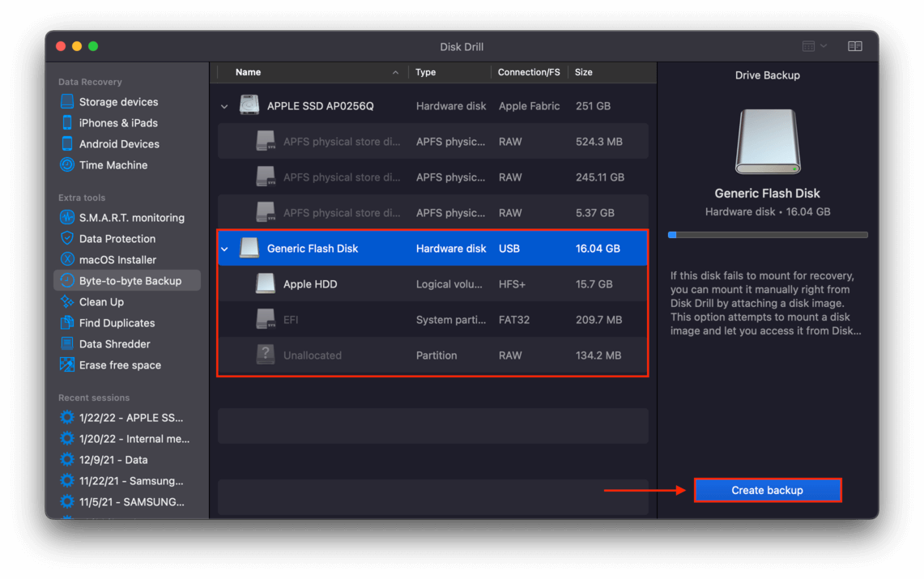The height and width of the screenshot is (579, 924).
Task: Click the Generic Flash Disk name in list
Action: 313,249
